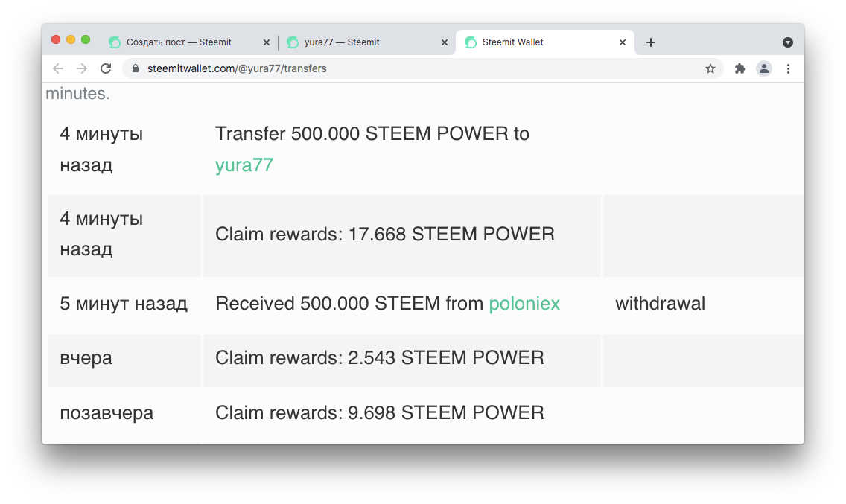Click the 'позавчера' timestamp

pos(106,413)
